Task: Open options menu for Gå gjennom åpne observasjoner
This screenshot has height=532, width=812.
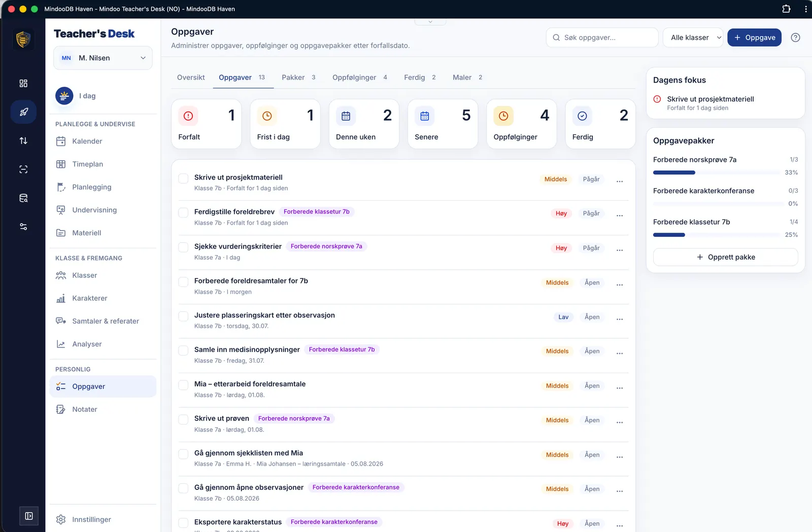Action: tap(620, 491)
